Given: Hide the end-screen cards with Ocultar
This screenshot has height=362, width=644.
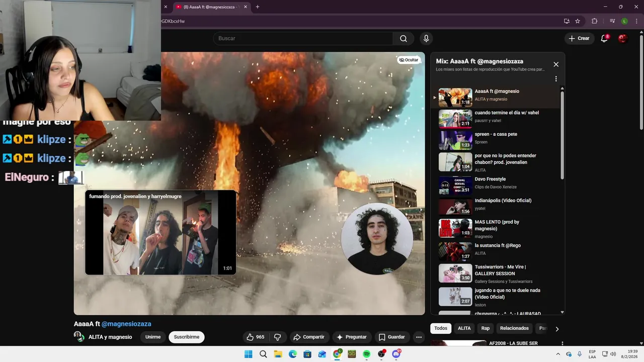Looking at the screenshot, I should click(x=409, y=60).
